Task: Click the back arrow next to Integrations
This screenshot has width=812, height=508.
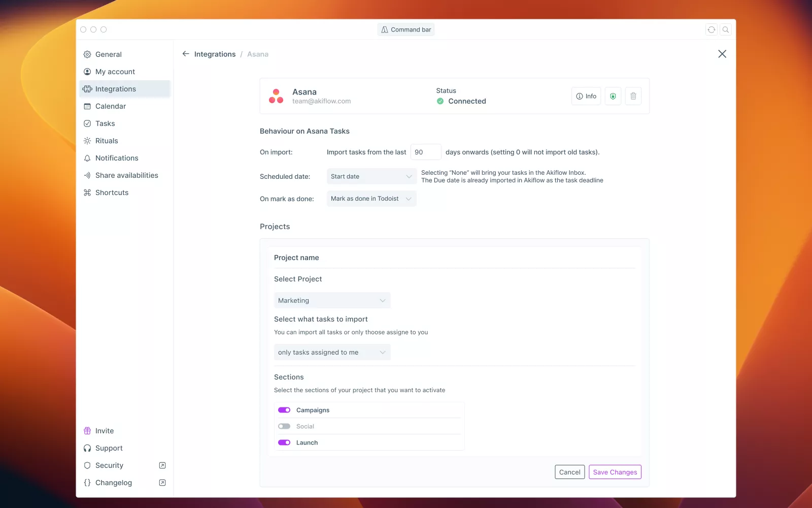Action: [186, 54]
